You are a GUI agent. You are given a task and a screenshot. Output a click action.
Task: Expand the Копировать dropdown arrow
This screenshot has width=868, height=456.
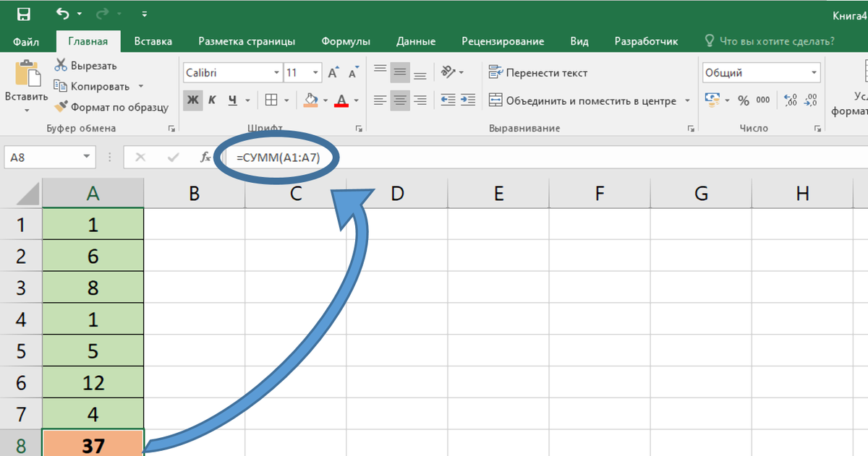[141, 87]
